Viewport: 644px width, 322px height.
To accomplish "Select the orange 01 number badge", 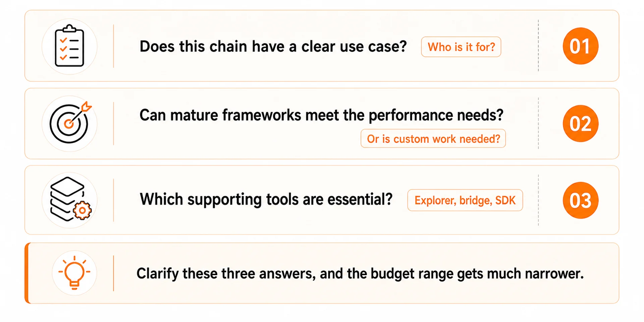I will [x=580, y=46].
